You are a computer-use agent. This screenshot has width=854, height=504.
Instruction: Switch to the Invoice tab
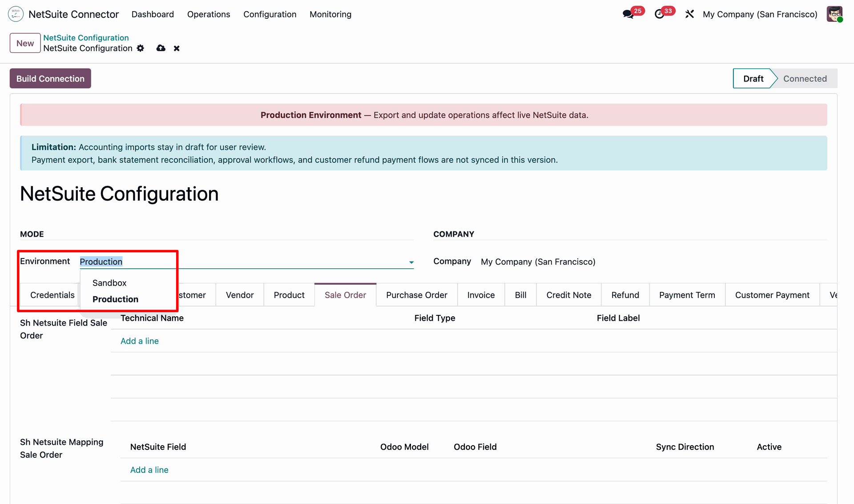point(481,295)
